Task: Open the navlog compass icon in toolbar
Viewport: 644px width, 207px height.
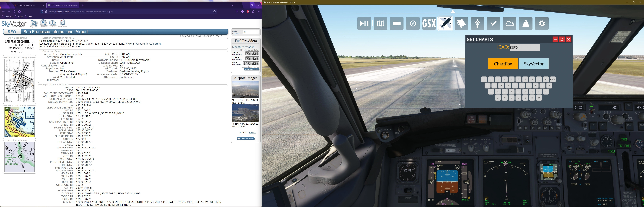Action: [413, 23]
